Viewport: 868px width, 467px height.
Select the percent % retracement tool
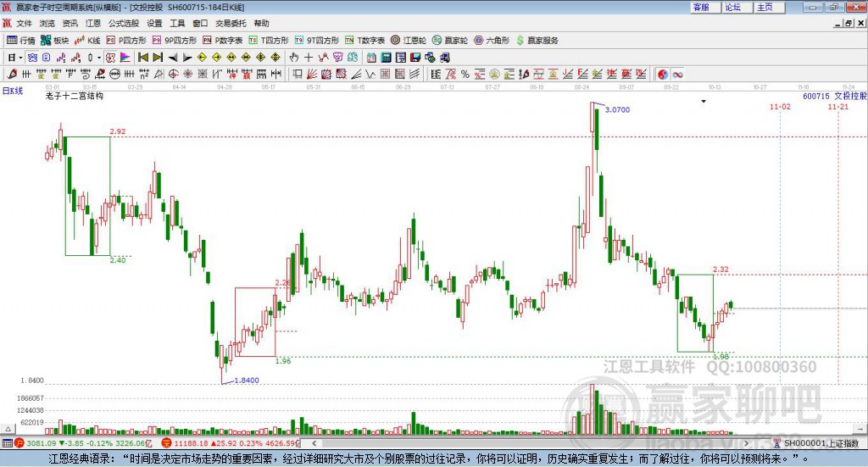click(x=465, y=74)
